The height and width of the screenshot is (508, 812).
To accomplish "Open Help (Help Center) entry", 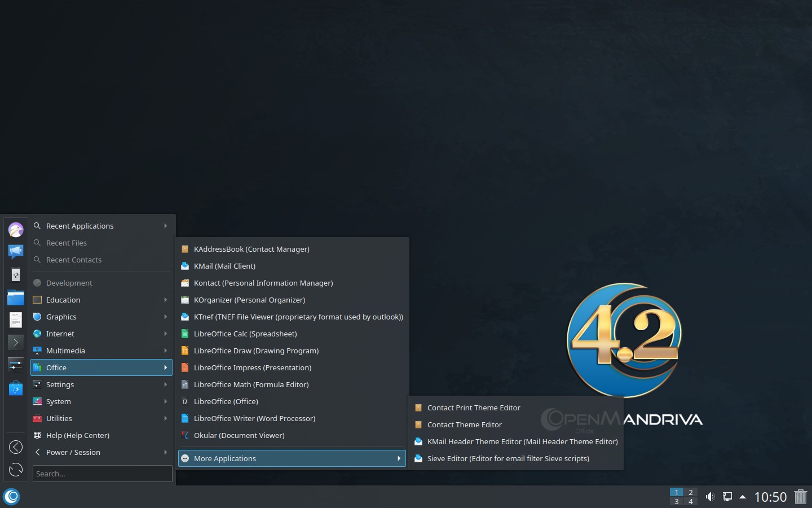I will point(78,435).
